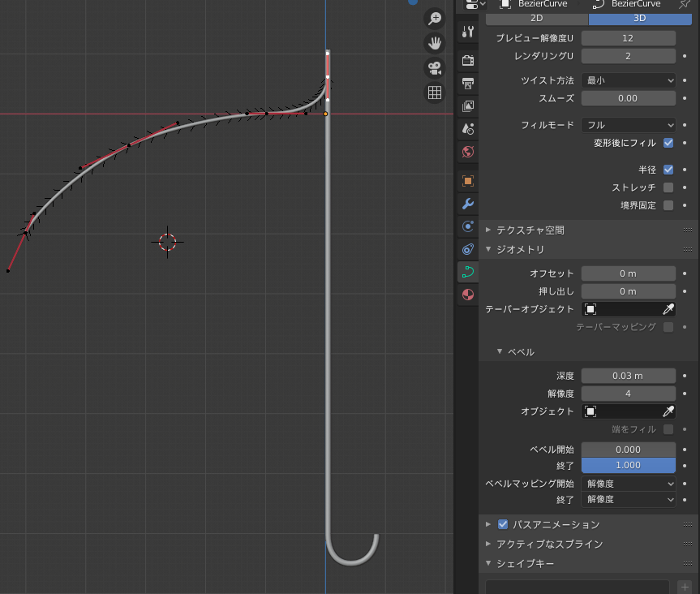Click プレビュー解像度U field
The width and height of the screenshot is (700, 594).
tap(628, 38)
